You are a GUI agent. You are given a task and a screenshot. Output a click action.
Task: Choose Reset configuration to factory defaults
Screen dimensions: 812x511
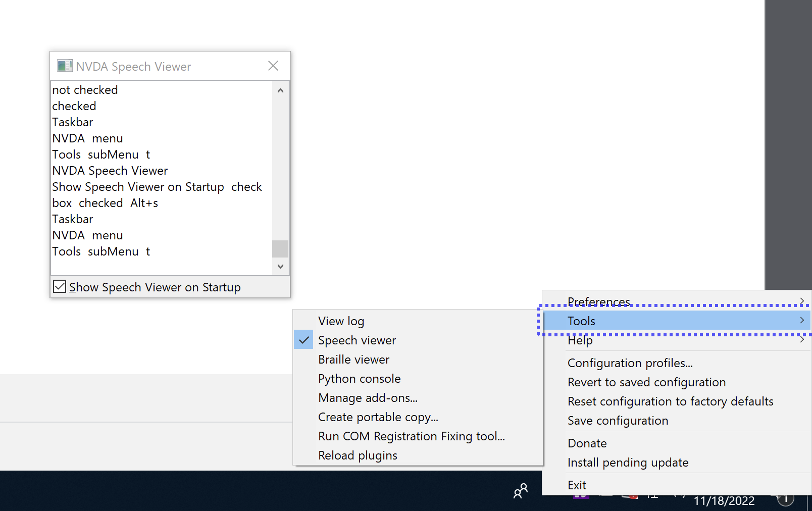[677, 401]
